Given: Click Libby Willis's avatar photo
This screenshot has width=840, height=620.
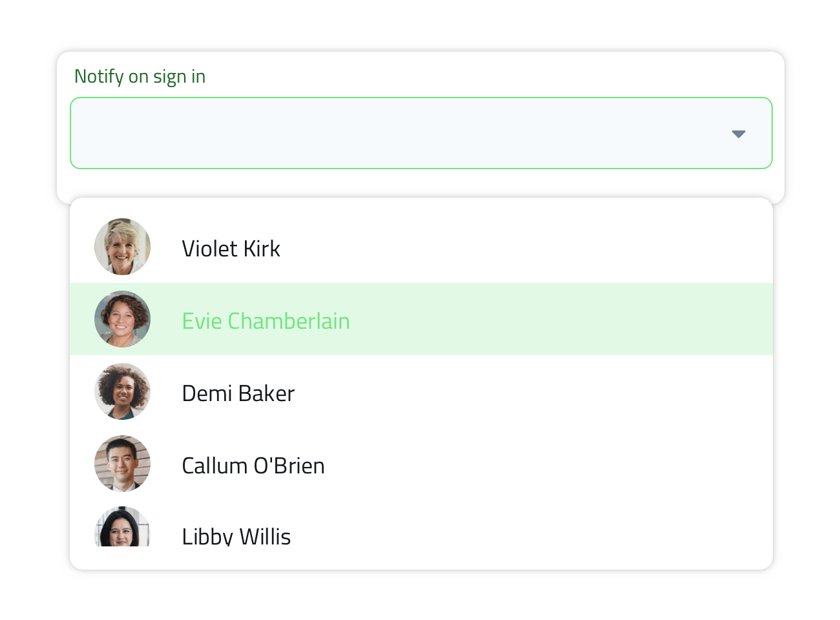Looking at the screenshot, I should pos(122,528).
